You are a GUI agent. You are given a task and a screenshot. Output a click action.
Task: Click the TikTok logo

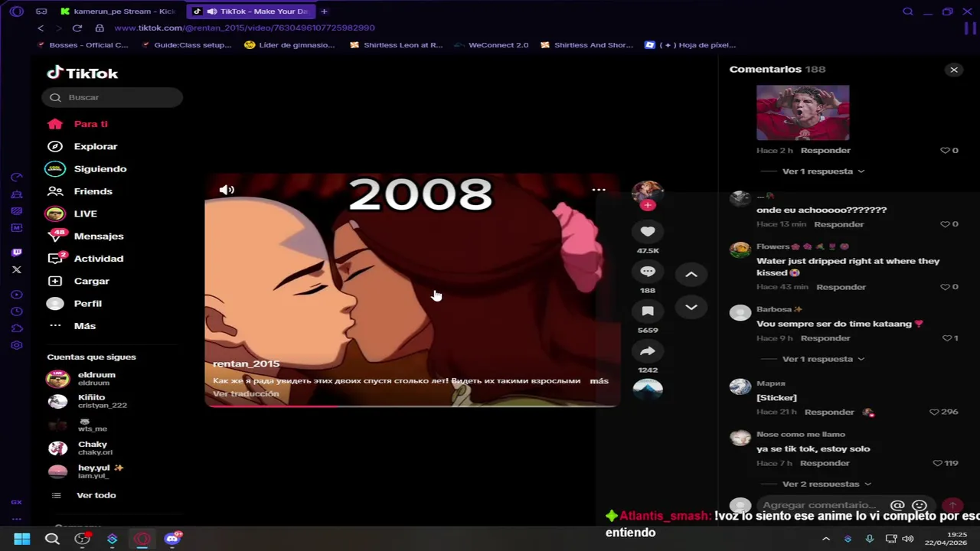82,73
